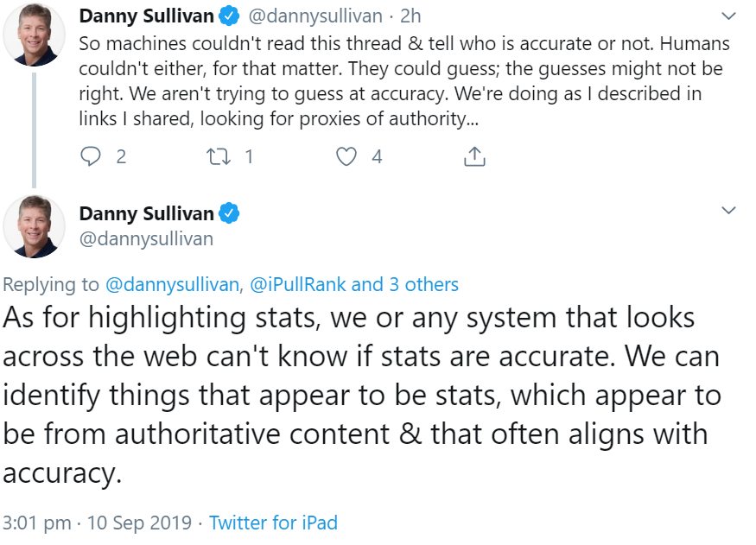The image size is (756, 545).
Task: Click the "3:01 pm · 10 Sep 2019" timestamp
Action: pos(97,523)
